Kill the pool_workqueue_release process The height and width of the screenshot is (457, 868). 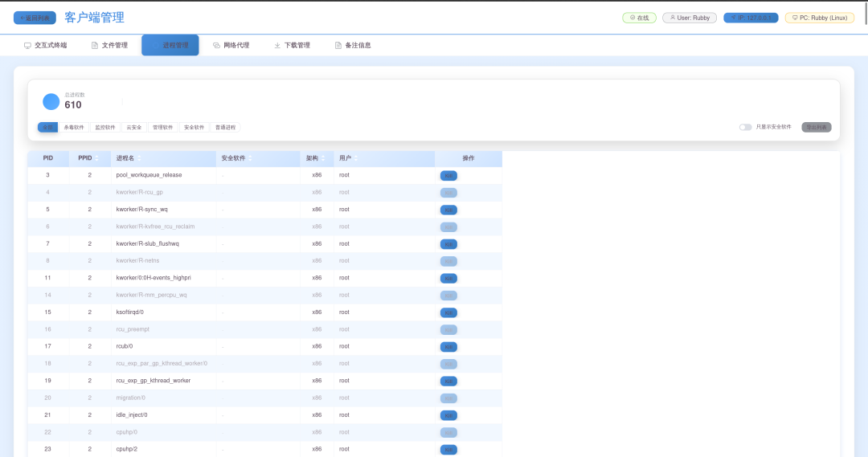click(448, 176)
